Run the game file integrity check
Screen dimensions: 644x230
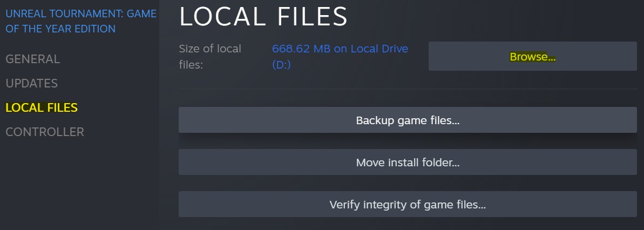pyautogui.click(x=408, y=205)
